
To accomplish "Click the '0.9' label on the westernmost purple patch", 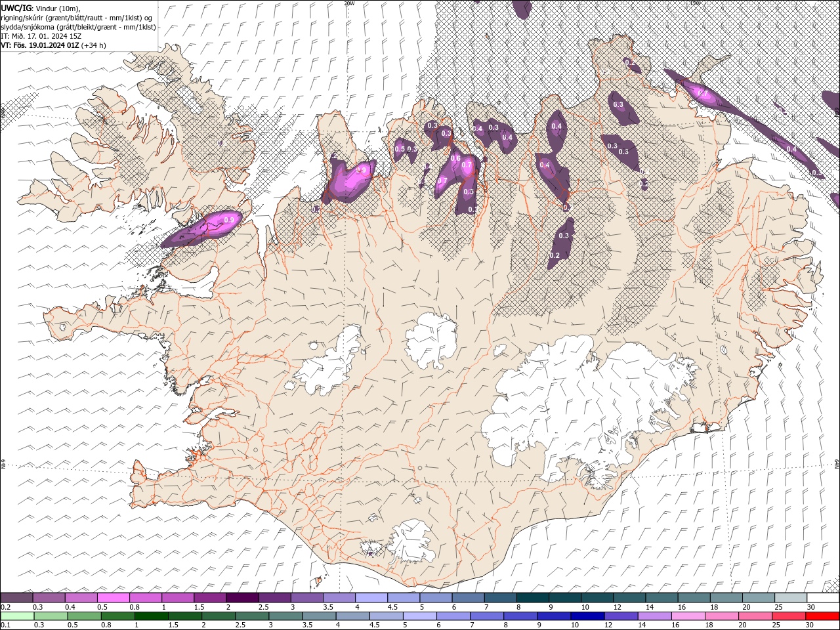I will [x=229, y=219].
